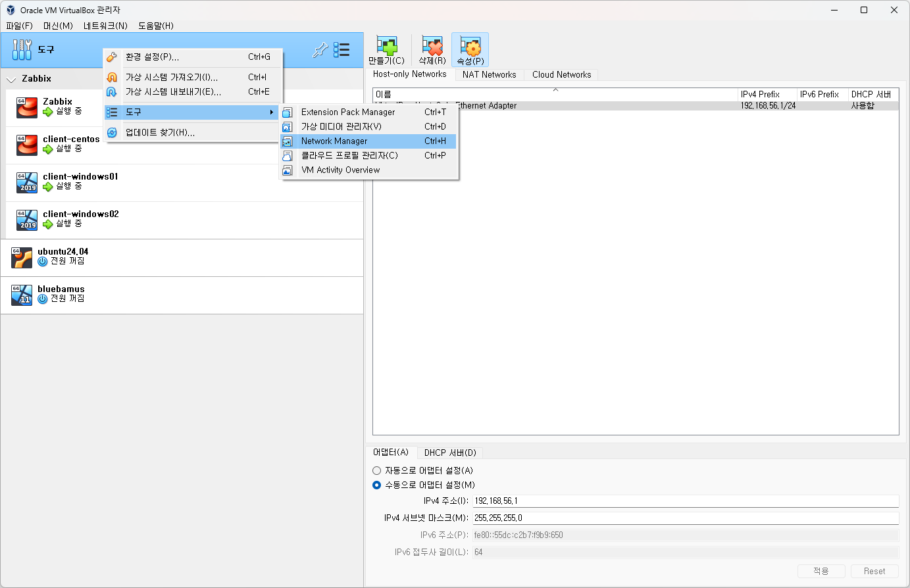Image resolution: width=910 pixels, height=588 pixels.
Task: Click the client-centos VM OS icon
Action: [x=27, y=145]
